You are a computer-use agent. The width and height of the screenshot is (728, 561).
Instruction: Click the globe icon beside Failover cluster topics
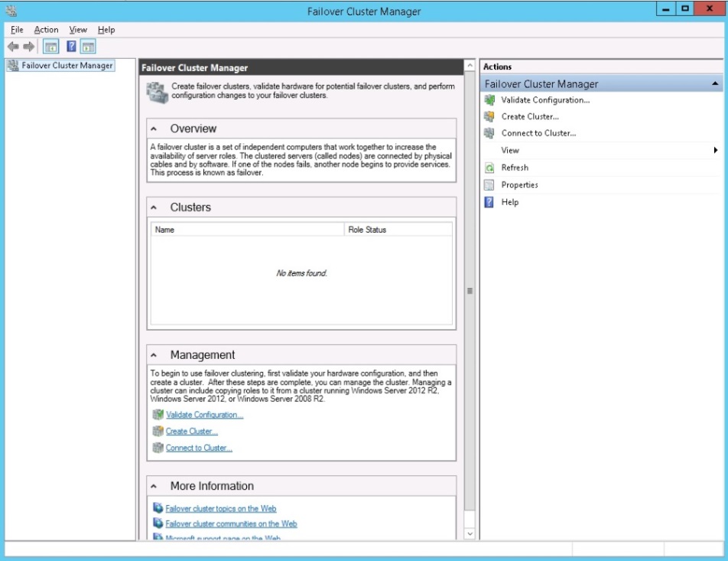(158, 508)
